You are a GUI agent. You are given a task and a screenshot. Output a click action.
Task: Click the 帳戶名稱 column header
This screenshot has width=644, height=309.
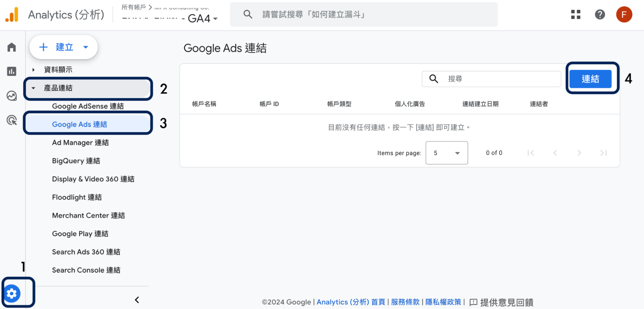point(204,104)
